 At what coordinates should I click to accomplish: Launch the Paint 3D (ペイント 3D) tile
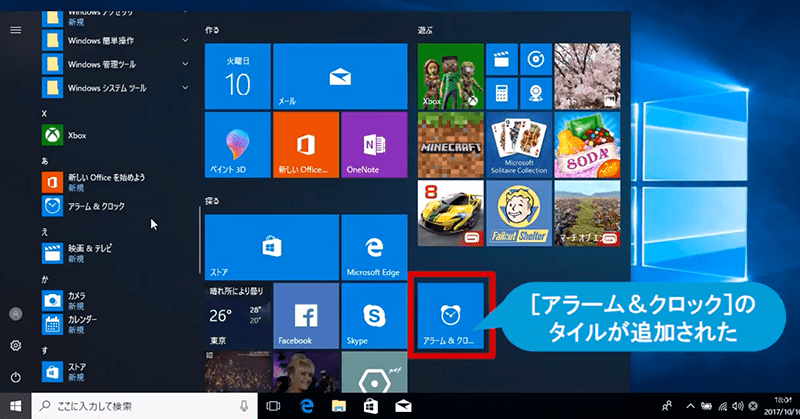pos(238,145)
